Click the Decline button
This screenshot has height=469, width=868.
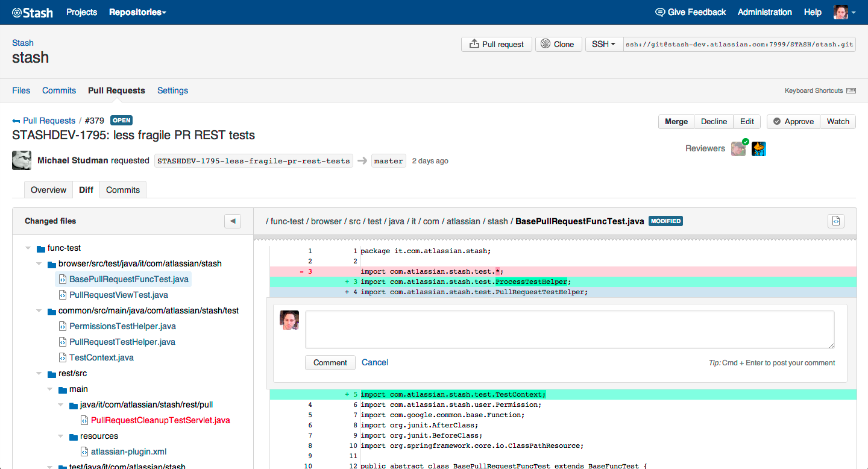pyautogui.click(x=714, y=121)
